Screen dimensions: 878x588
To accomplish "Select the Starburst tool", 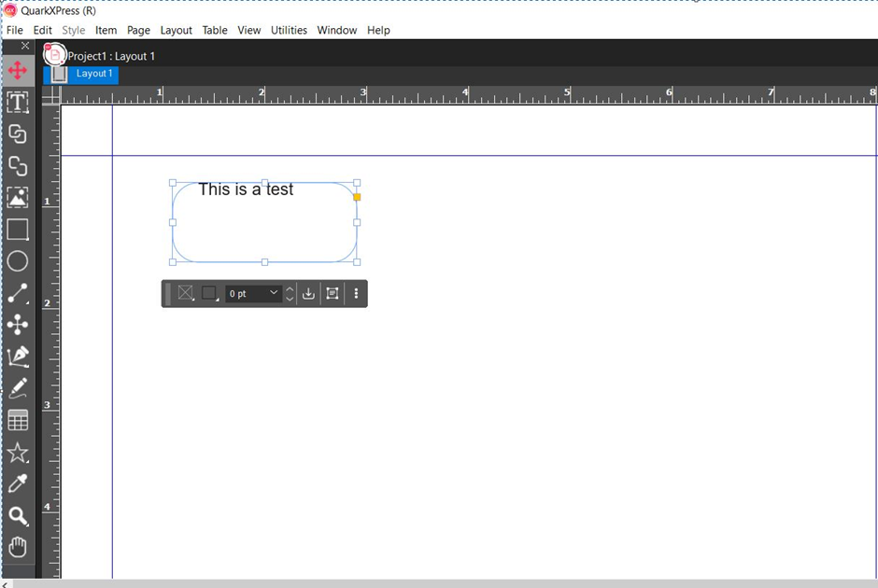I will coord(17,454).
